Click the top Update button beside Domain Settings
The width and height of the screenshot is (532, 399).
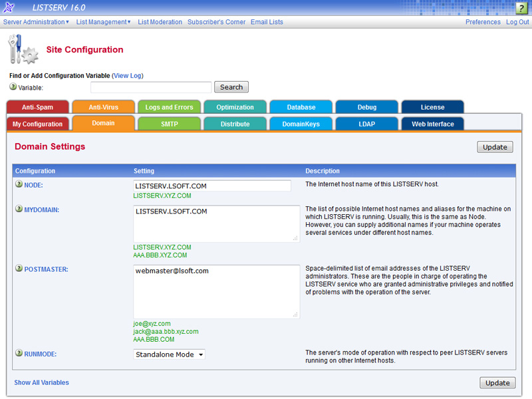[x=495, y=147]
